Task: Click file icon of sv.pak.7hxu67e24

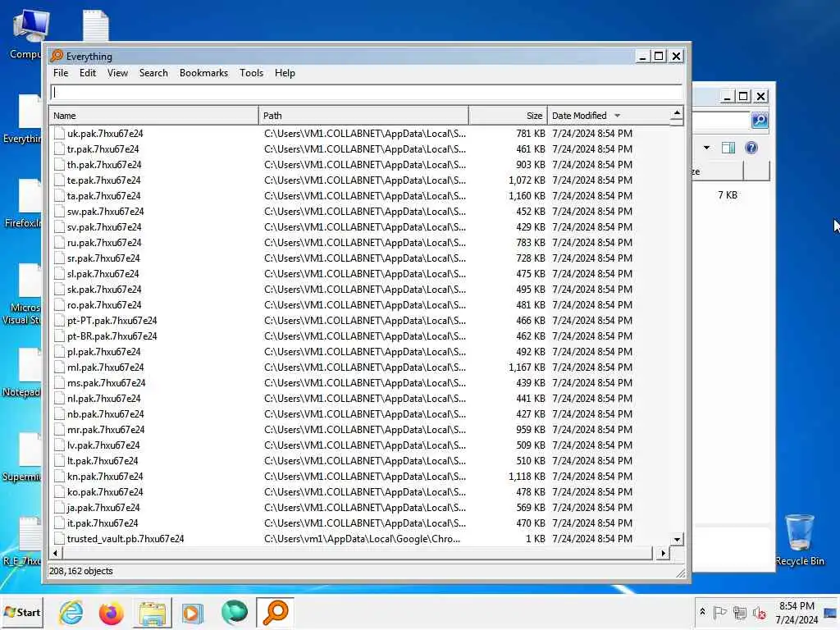Action: [59, 226]
